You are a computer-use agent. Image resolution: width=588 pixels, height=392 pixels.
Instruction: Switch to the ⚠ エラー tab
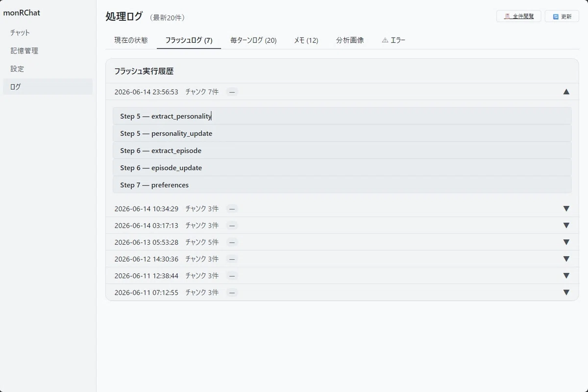point(393,40)
